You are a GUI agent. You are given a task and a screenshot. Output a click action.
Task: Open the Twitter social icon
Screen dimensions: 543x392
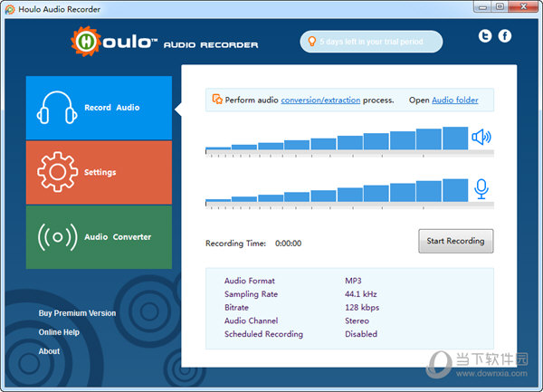(485, 36)
